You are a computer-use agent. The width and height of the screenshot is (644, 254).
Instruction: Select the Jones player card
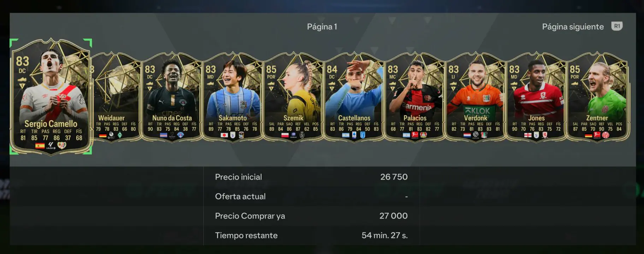536,97
